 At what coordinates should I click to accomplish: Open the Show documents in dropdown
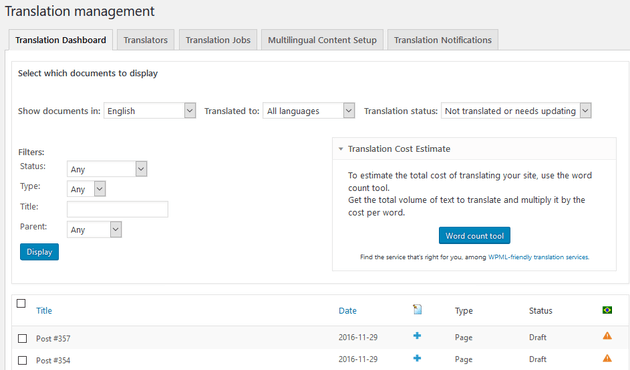click(x=150, y=110)
